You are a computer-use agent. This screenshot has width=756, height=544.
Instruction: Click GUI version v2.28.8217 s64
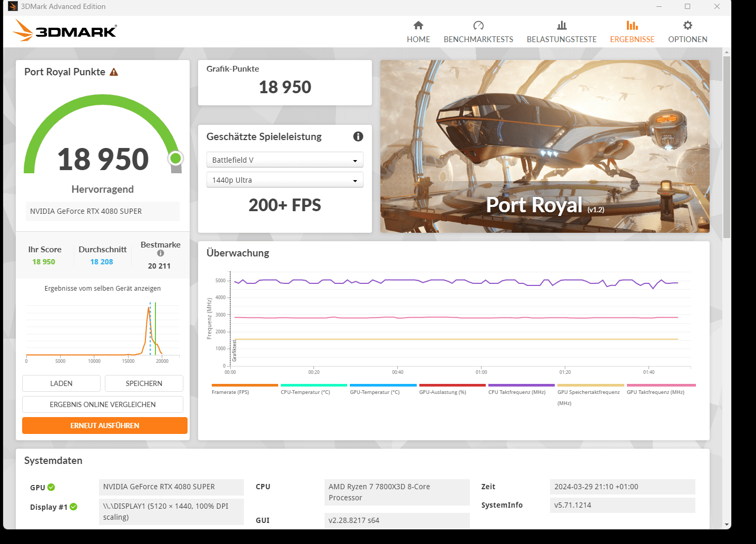[397, 520]
